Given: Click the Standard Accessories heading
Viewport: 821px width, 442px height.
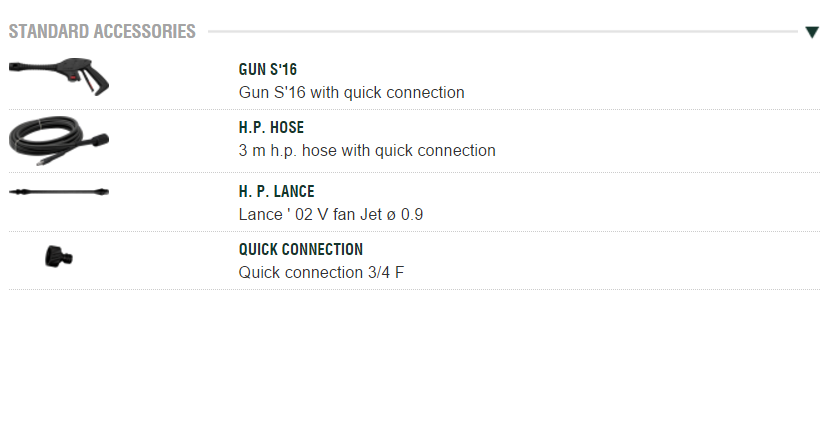Looking at the screenshot, I should click(x=102, y=32).
